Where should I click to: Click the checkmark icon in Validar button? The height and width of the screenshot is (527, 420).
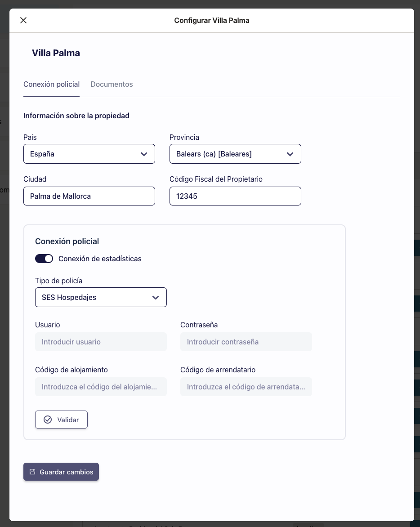coord(48,420)
